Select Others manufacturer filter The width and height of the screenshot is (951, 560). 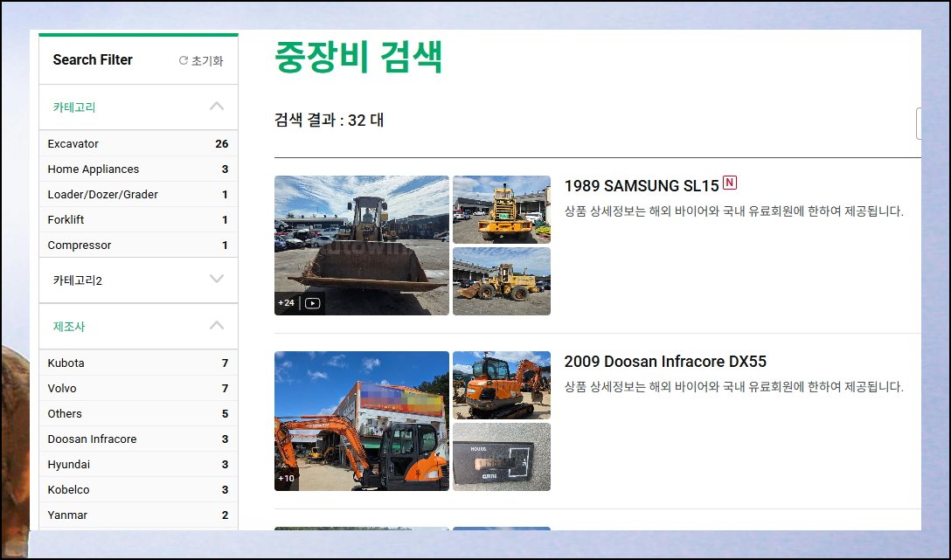(138, 414)
